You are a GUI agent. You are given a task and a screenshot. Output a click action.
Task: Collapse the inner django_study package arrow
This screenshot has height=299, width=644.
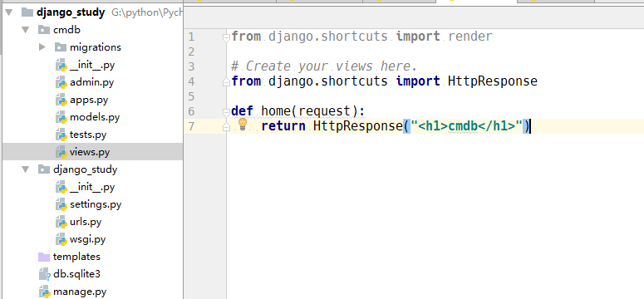[26, 169]
